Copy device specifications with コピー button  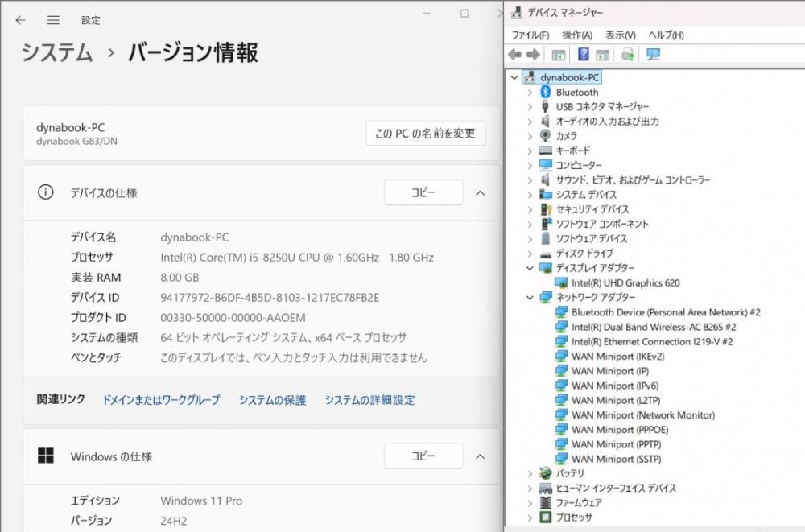point(423,192)
